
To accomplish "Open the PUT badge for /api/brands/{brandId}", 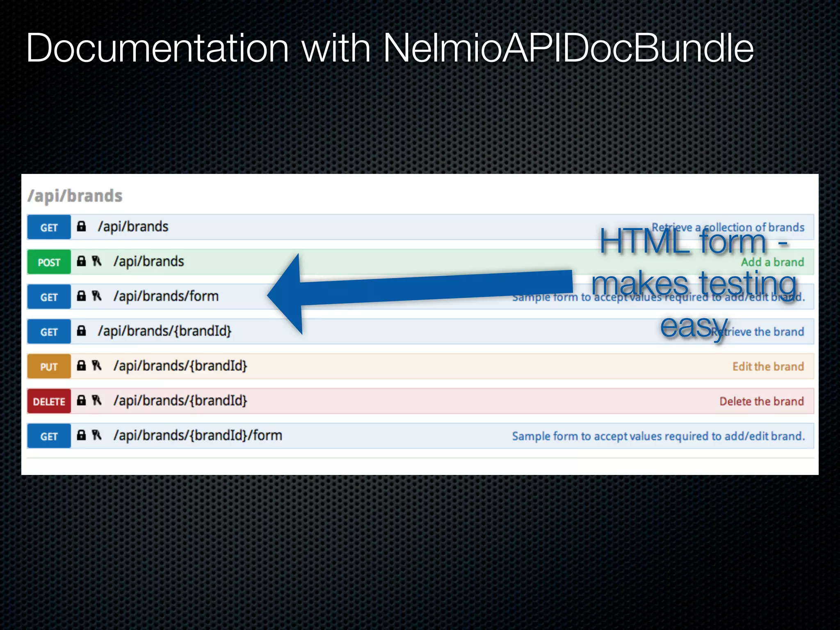I will (x=49, y=367).
